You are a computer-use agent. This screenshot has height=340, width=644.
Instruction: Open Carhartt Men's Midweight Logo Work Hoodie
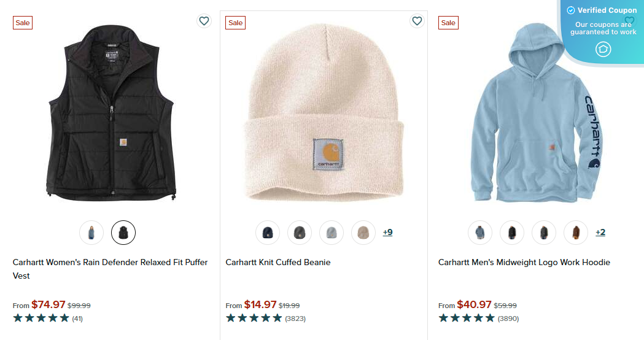(524, 262)
